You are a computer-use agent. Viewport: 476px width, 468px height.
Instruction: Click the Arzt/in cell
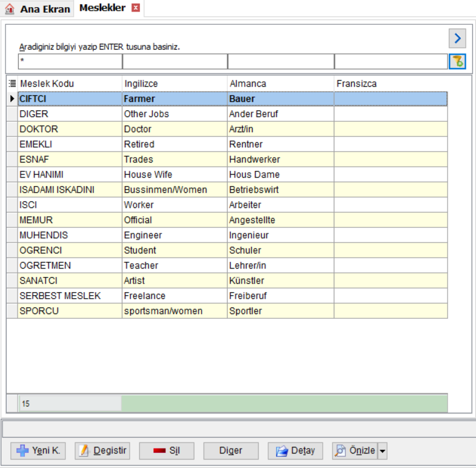[281, 129]
